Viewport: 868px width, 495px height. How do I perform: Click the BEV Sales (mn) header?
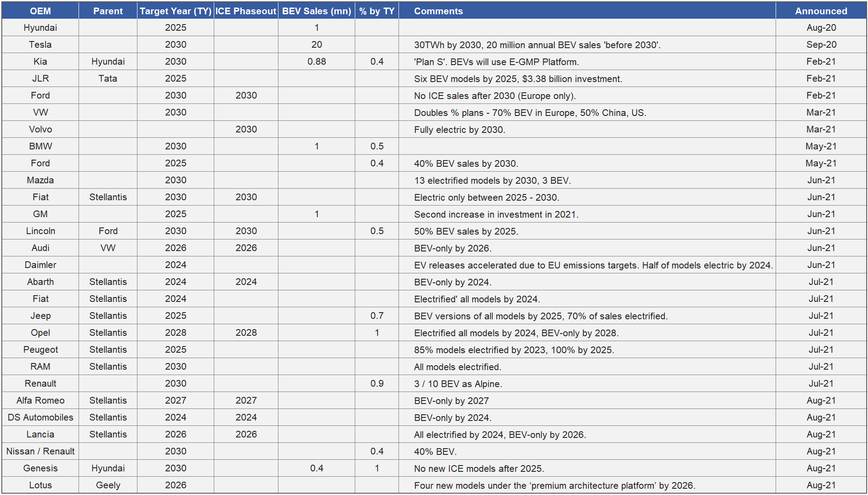[316, 11]
